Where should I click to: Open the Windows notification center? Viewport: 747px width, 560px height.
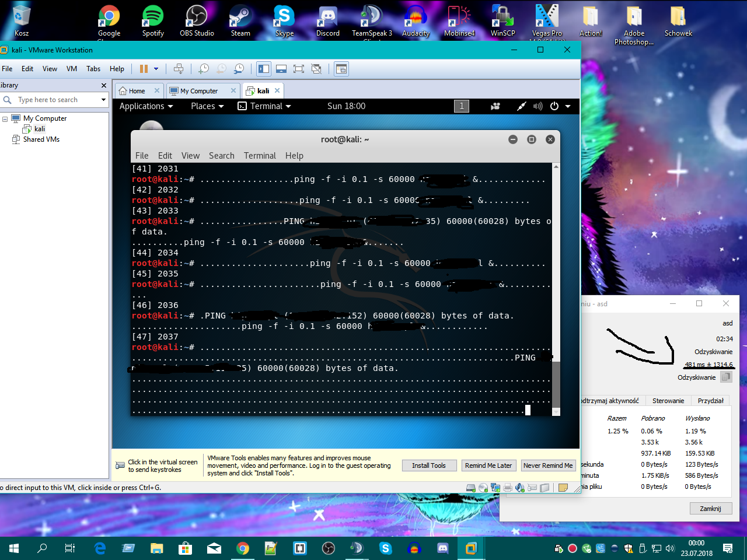728,548
